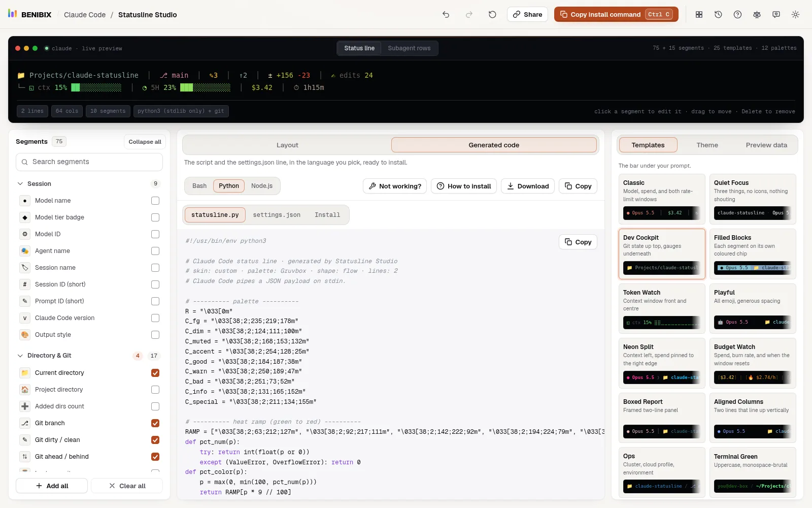
Task: Switch to the Subagent rows tab
Action: pos(409,48)
